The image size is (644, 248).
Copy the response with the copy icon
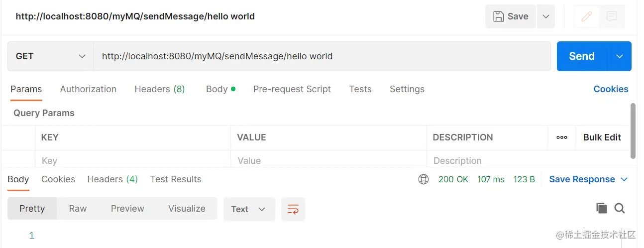point(602,209)
